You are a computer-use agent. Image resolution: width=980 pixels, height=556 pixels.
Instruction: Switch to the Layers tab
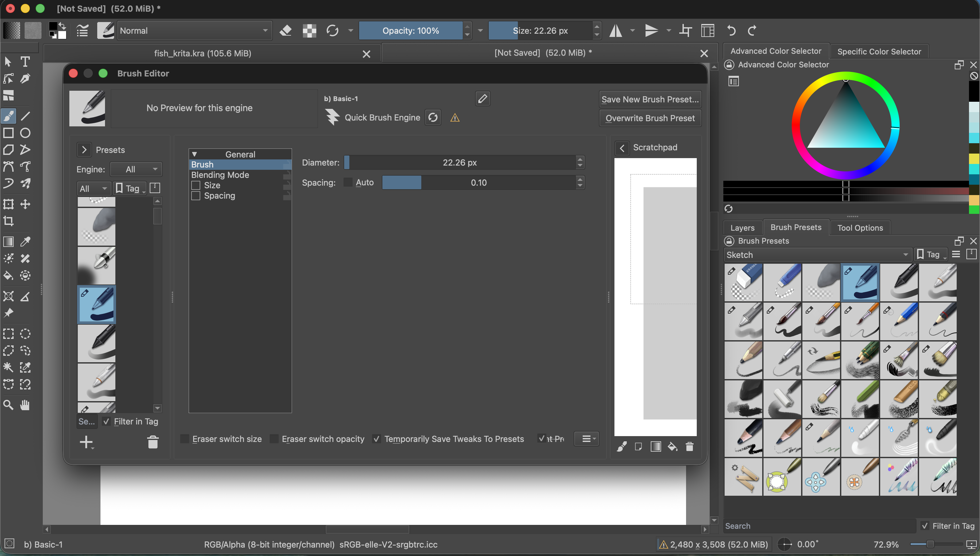(x=742, y=227)
